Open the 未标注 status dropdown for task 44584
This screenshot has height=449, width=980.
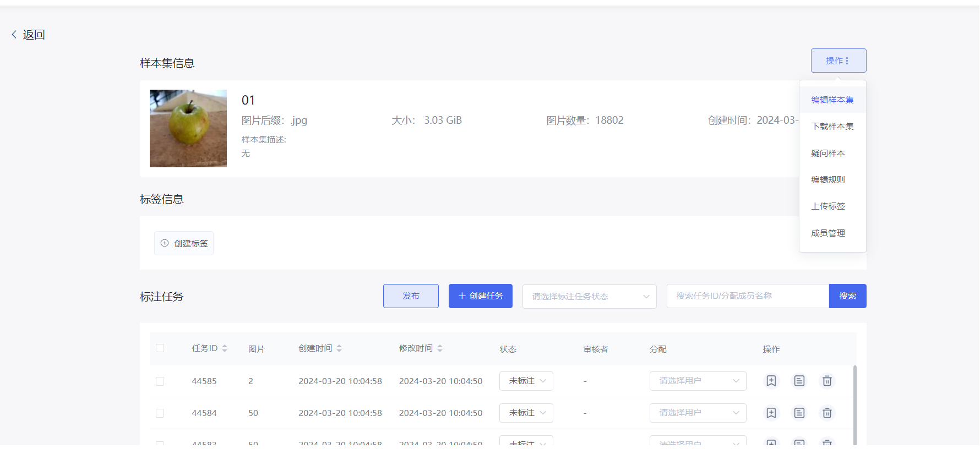(x=526, y=413)
